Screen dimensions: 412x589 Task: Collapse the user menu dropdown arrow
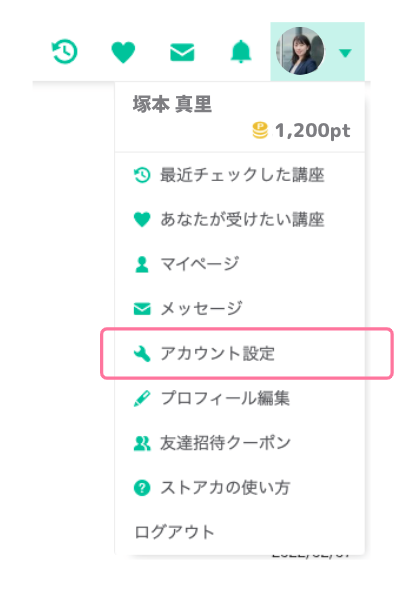(345, 53)
